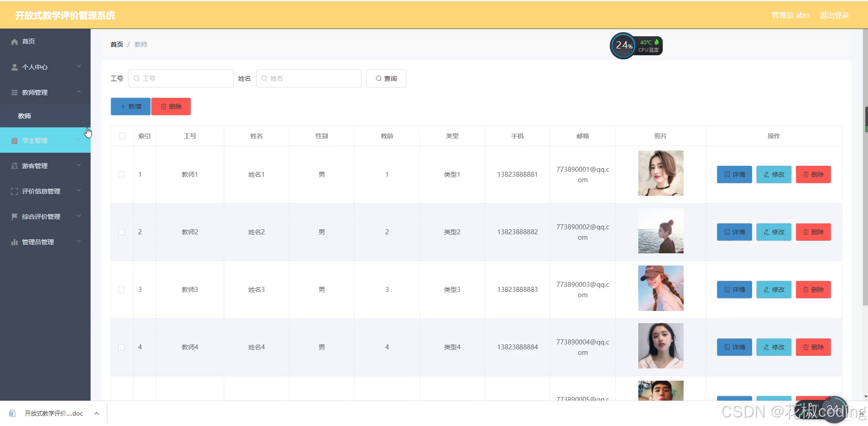Screen dimensions: 868x426
Task: Select the checkbox for row 教师2
Action: pyautogui.click(x=121, y=232)
